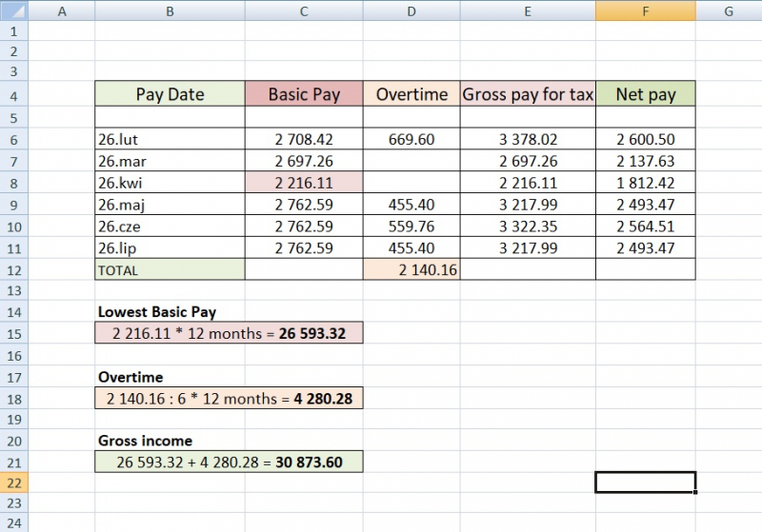Viewport: 762px width, 532px height.
Task: Click the Overtime header cell in row 4
Action: 411,94
